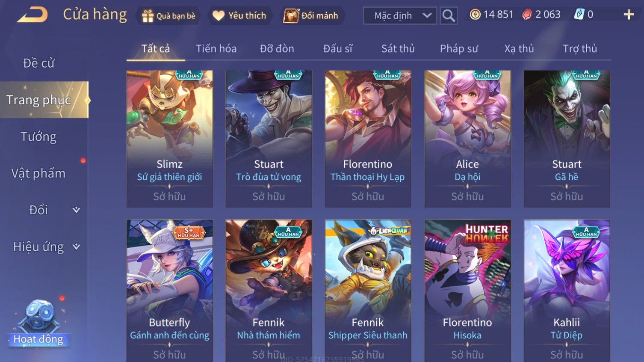
Task: Select the Florentino Hisoka skin card
Action: (467, 291)
